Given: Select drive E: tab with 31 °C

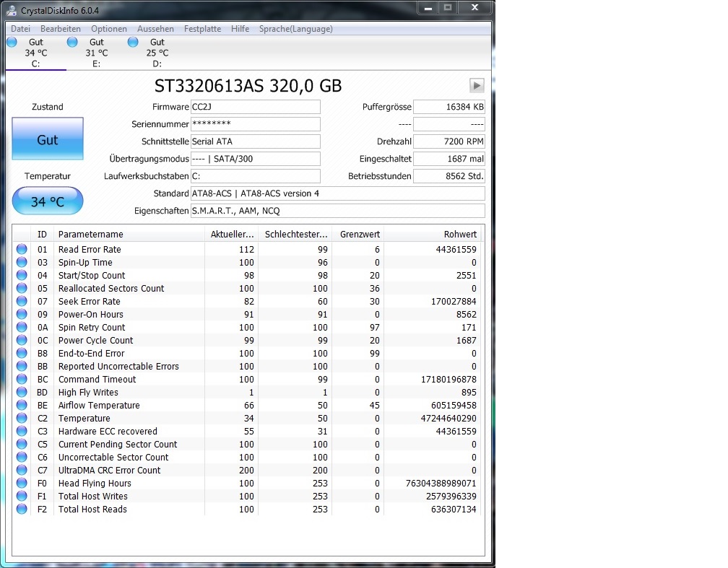Looking at the screenshot, I should coord(96,53).
